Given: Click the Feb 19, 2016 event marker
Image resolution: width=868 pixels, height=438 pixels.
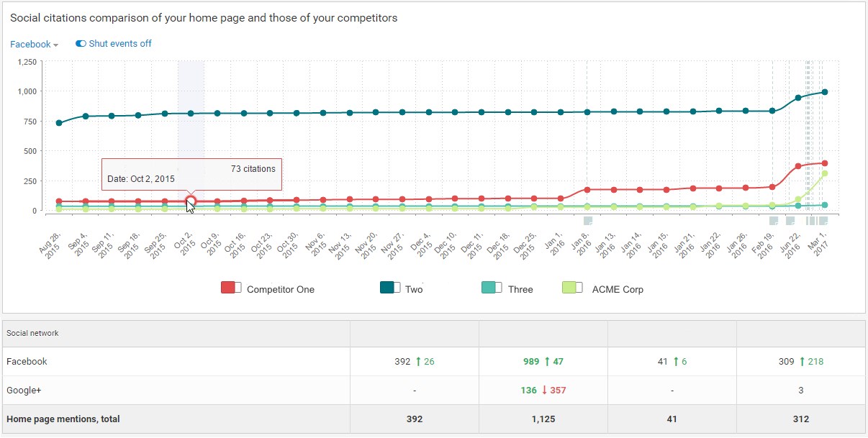Looking at the screenshot, I should click(774, 221).
